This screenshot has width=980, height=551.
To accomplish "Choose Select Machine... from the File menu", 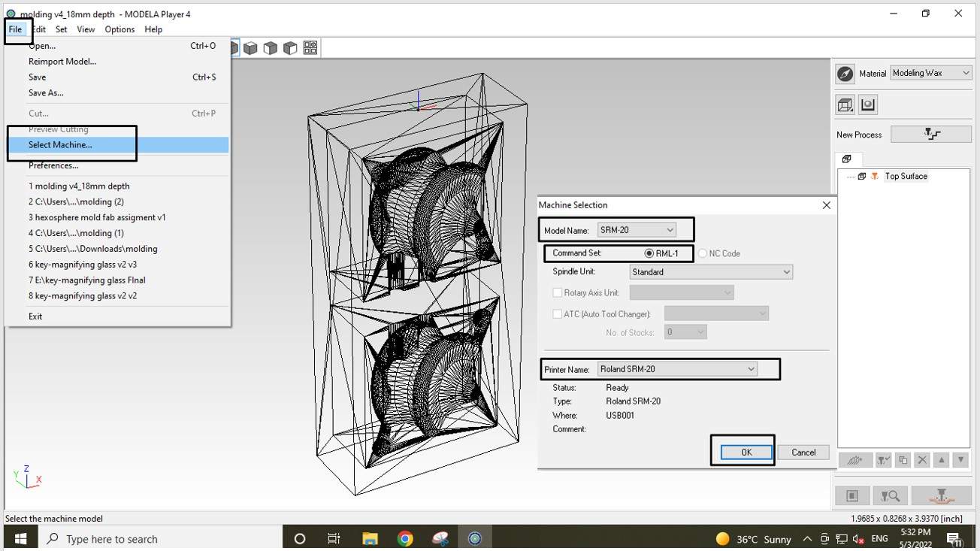I will pos(117,145).
